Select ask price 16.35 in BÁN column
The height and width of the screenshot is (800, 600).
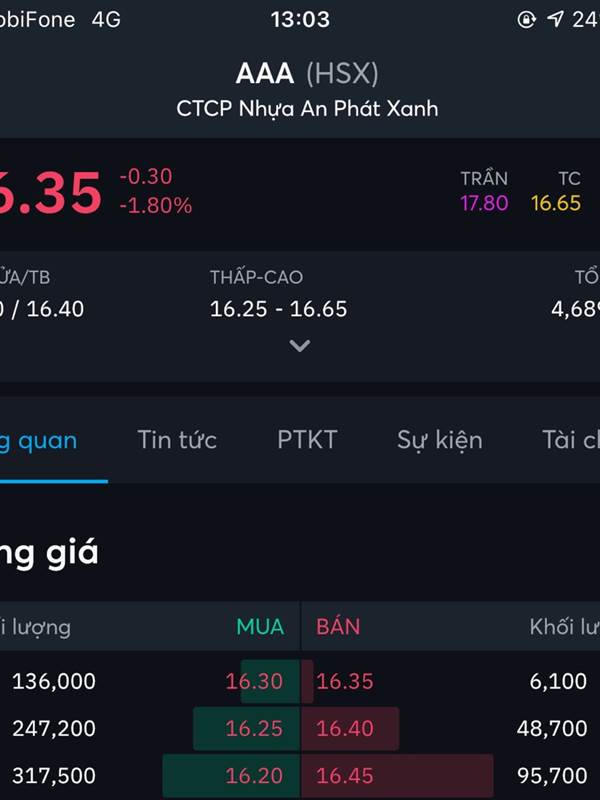point(344,681)
